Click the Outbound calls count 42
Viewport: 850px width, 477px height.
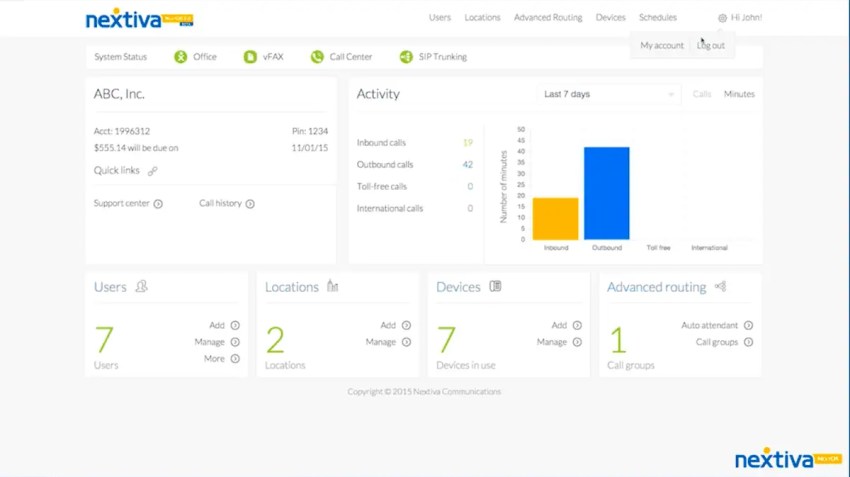[x=468, y=164]
